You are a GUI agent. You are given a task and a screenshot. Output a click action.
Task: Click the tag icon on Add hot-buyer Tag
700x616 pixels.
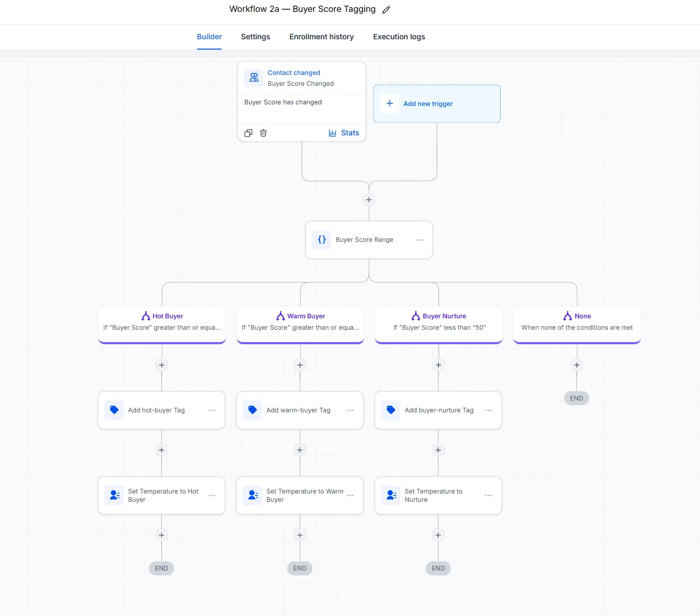click(114, 410)
